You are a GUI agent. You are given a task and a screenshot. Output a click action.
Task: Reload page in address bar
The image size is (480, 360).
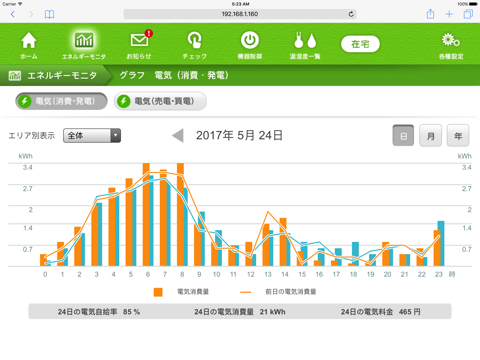click(351, 14)
